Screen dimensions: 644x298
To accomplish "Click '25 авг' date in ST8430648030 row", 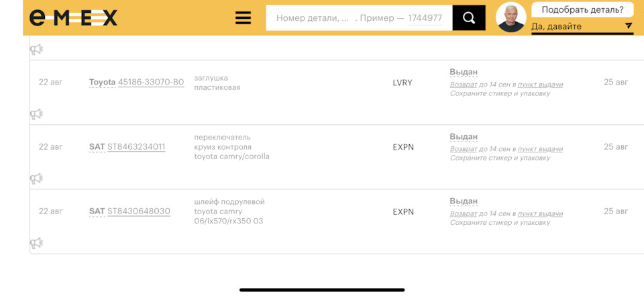I will tap(616, 211).
